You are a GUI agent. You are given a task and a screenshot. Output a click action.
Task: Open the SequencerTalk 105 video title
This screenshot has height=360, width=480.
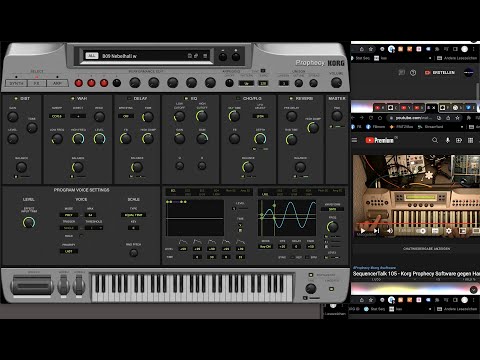(416, 274)
